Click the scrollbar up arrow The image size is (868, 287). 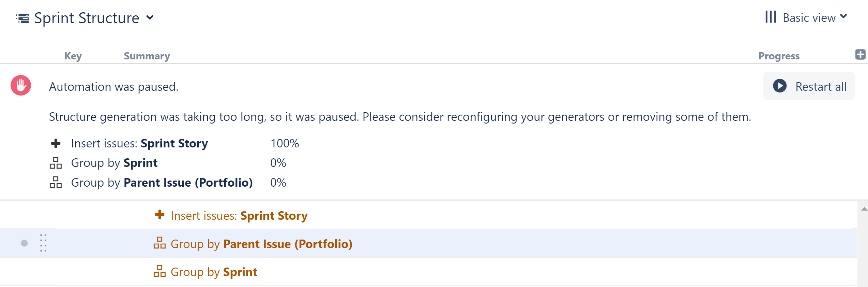click(x=864, y=209)
